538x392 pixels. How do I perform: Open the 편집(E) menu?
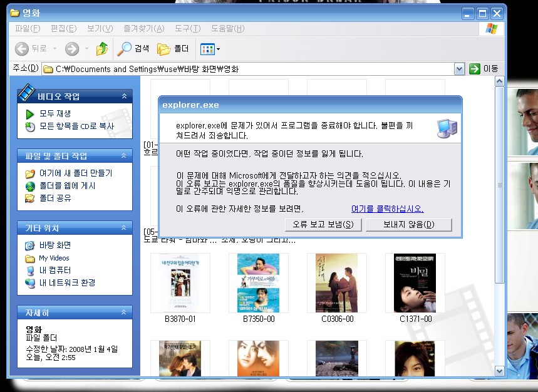[63, 28]
